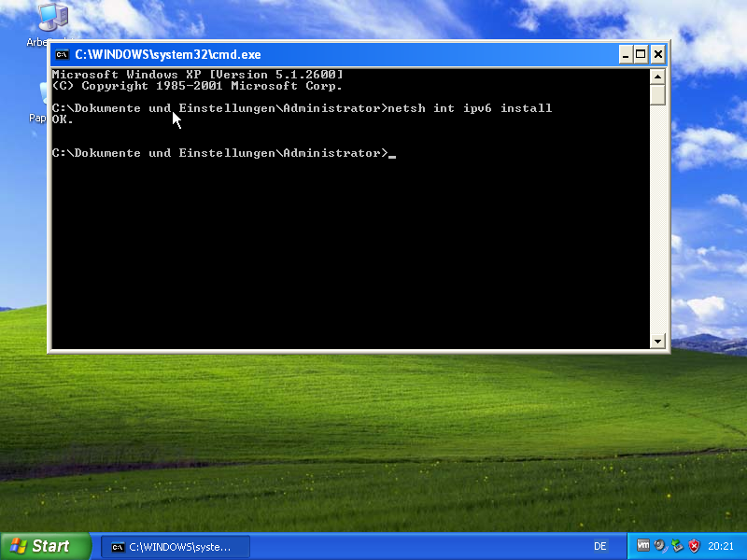This screenshot has height=560, width=747.
Task: Click the VMware Tools tray icon
Action: (642, 545)
